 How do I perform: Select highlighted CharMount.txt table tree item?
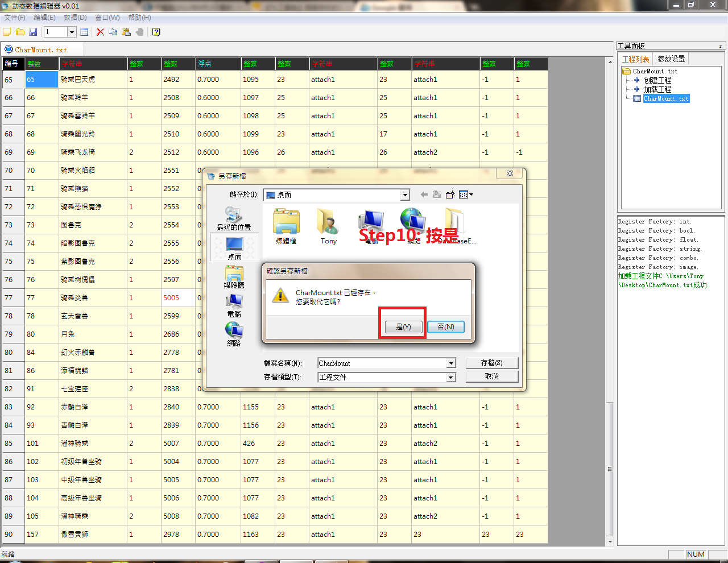coord(666,98)
